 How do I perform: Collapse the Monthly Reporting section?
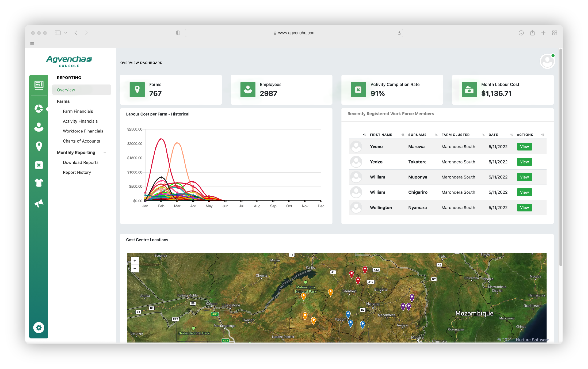(x=105, y=152)
